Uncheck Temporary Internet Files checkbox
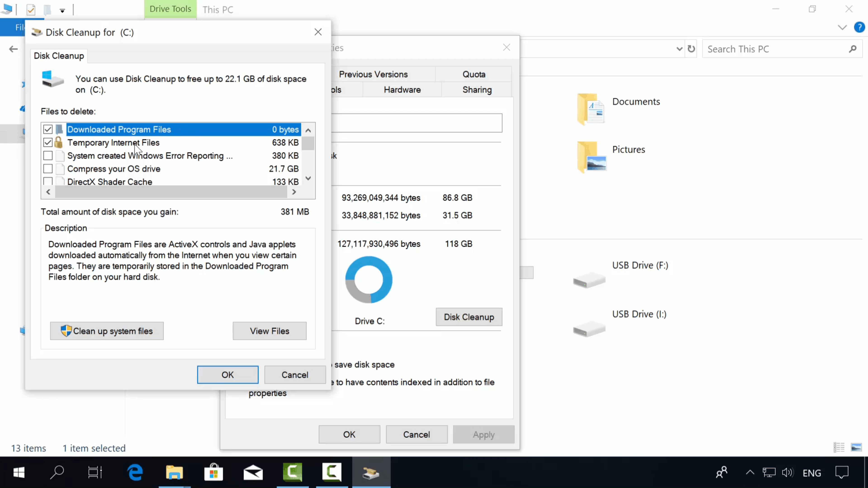868x488 pixels. point(48,142)
